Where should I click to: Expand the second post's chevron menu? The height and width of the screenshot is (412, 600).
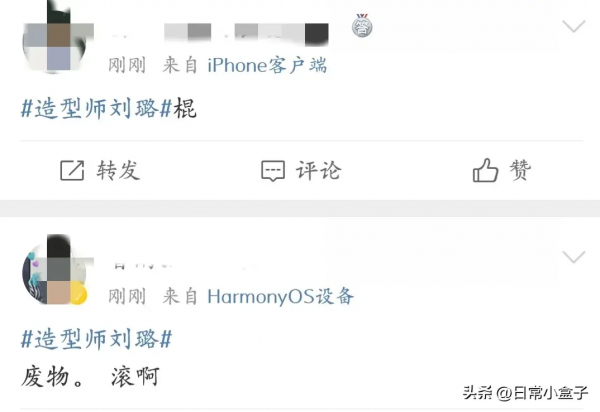[574, 257]
